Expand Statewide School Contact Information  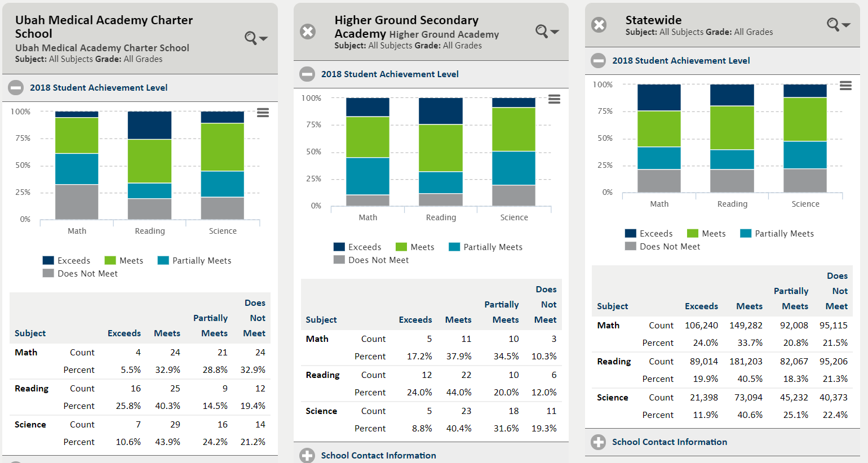pos(599,442)
